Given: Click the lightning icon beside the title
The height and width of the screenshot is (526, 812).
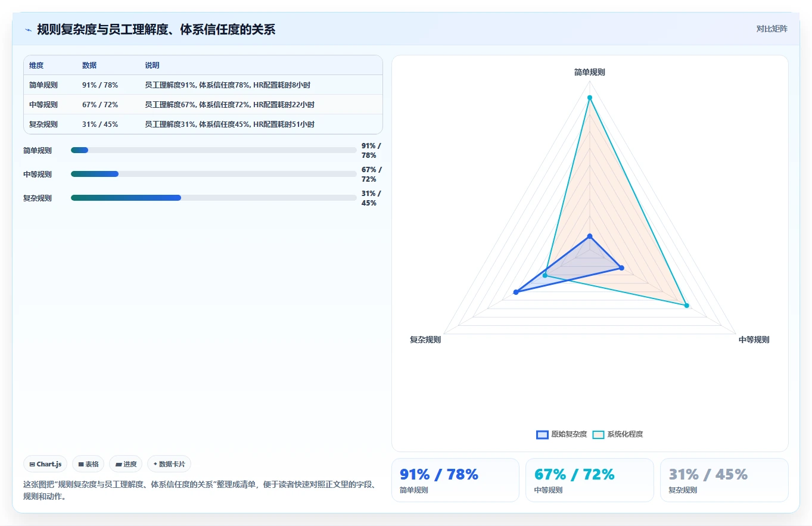Looking at the screenshot, I should point(29,30).
